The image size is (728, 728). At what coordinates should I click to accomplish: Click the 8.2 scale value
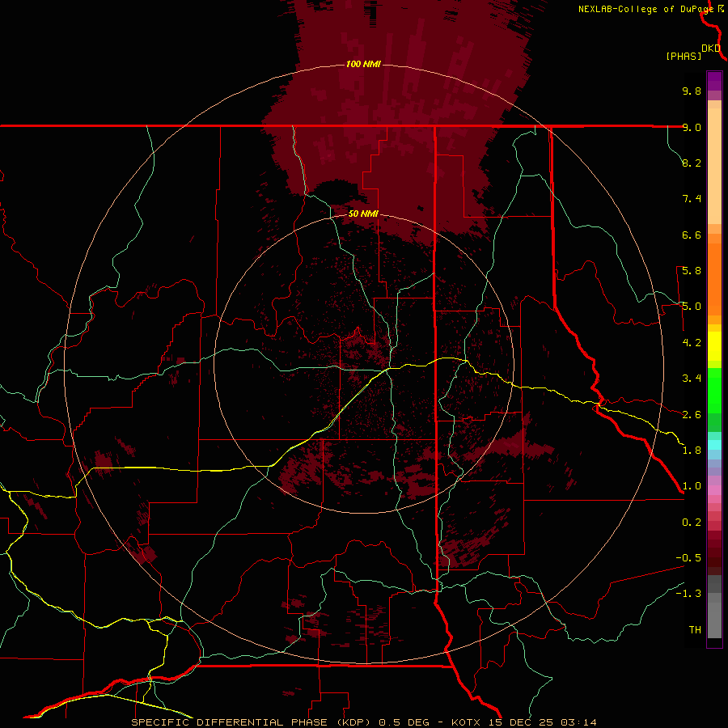[x=692, y=163]
